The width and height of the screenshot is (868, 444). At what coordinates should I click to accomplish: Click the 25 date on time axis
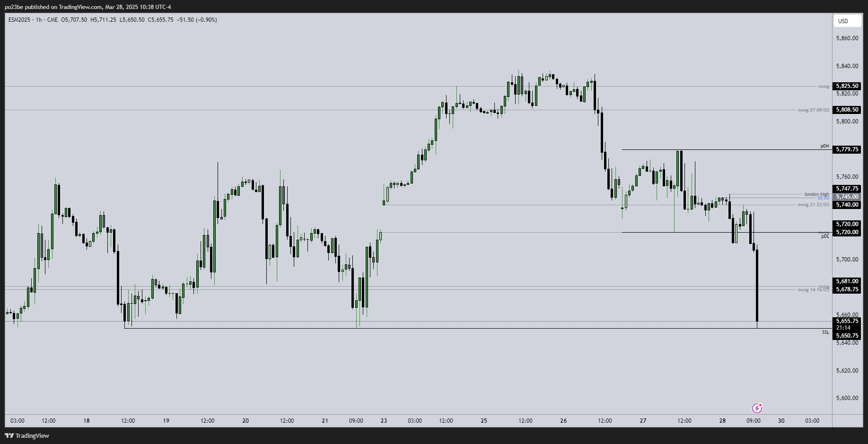tap(484, 421)
